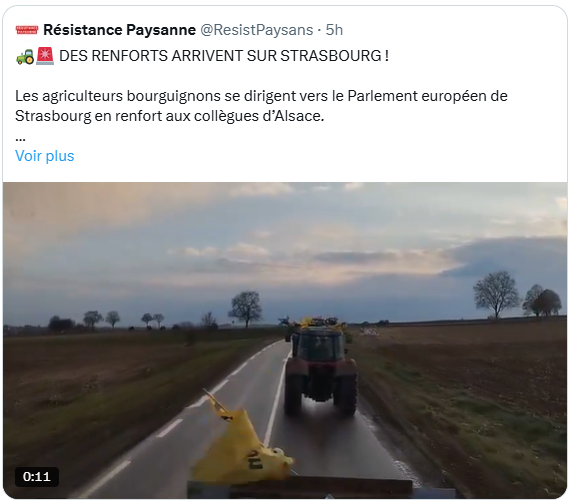Click the ellipsis below tweet text
Image resolution: width=571 pixels, height=503 pixels.
[20, 138]
